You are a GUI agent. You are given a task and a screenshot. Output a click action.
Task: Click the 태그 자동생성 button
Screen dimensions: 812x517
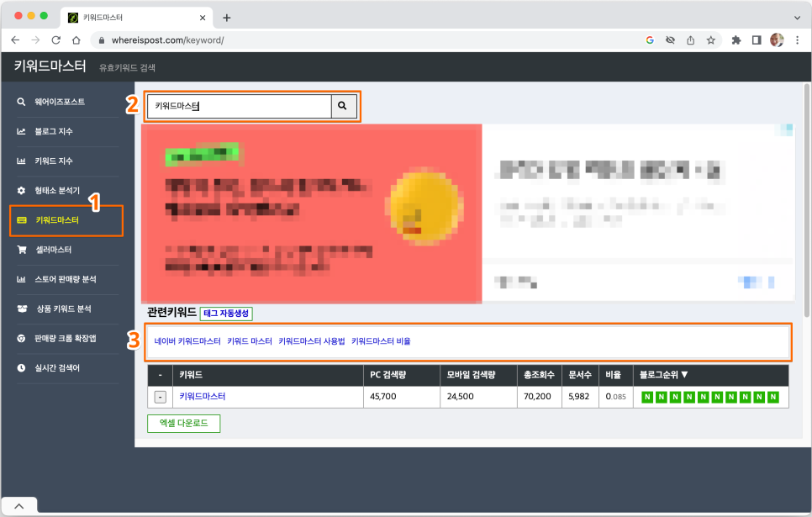tap(226, 314)
